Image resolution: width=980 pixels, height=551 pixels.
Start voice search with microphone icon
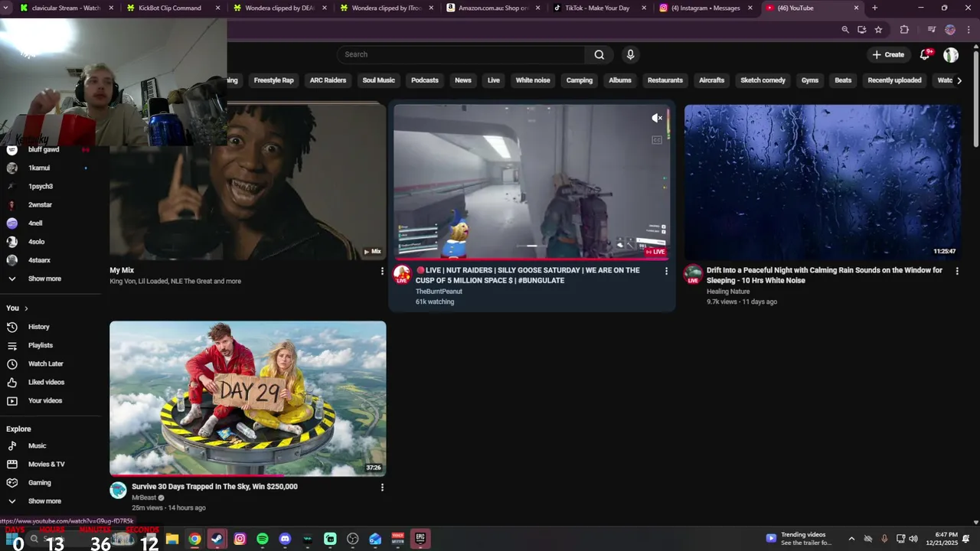click(630, 54)
